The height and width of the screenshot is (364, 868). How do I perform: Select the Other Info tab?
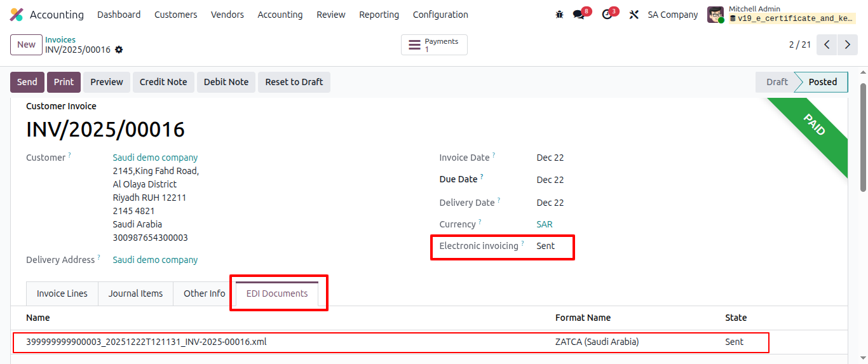point(204,293)
